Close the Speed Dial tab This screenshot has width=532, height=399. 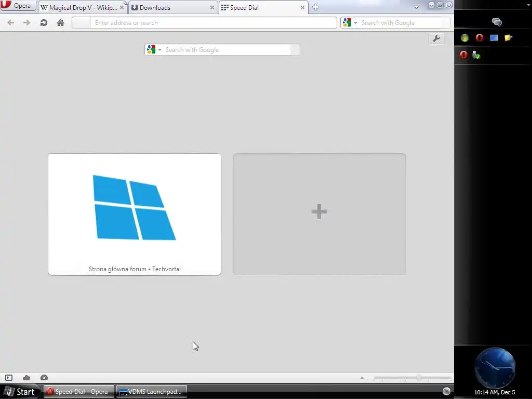302,7
